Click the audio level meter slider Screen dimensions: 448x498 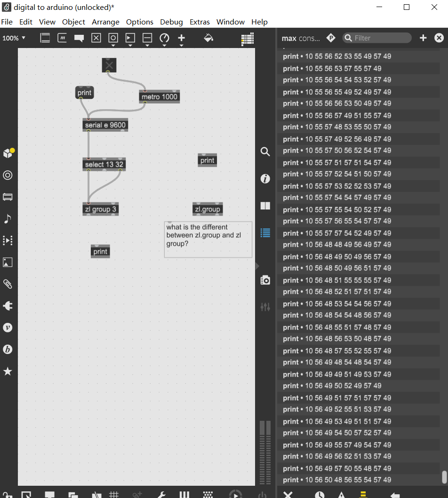pyautogui.click(x=265, y=452)
